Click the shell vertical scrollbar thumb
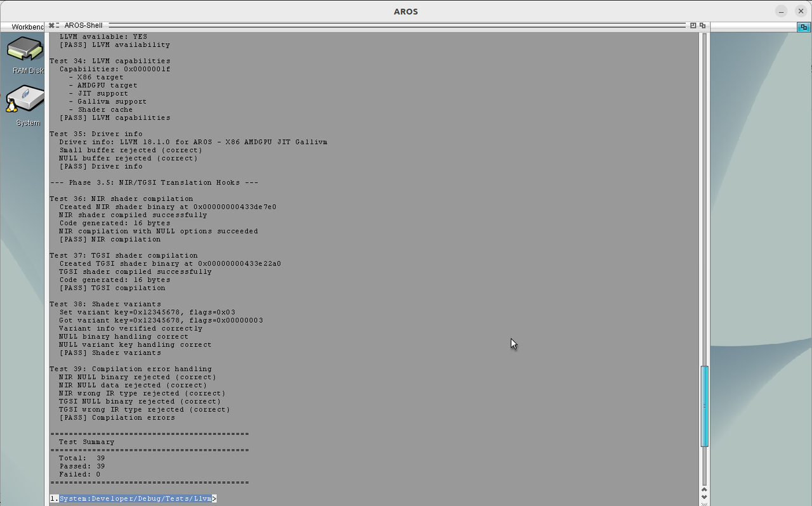Screen dimensions: 812x506 704,406
